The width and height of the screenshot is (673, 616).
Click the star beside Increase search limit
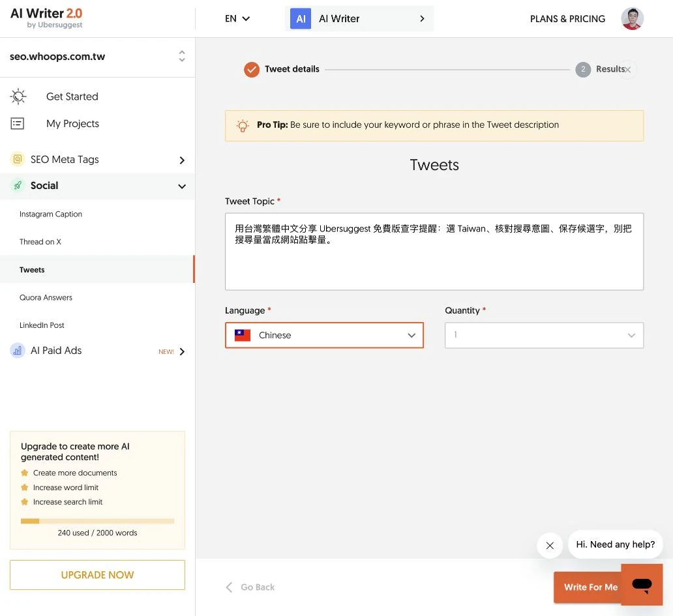point(25,502)
